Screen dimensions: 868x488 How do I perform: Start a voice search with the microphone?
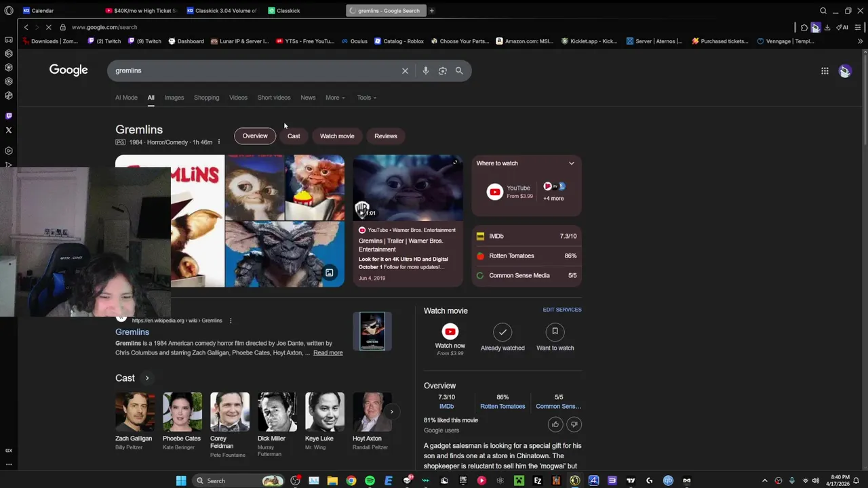pos(425,70)
